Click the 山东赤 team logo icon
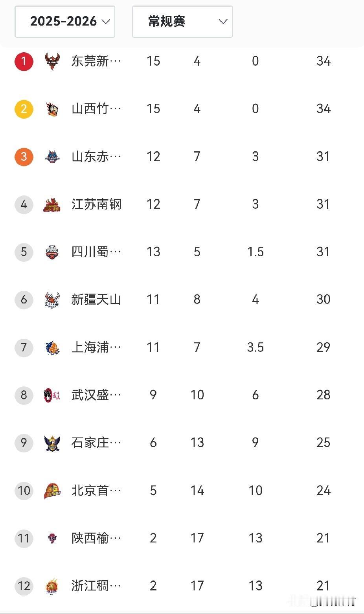 click(52, 157)
